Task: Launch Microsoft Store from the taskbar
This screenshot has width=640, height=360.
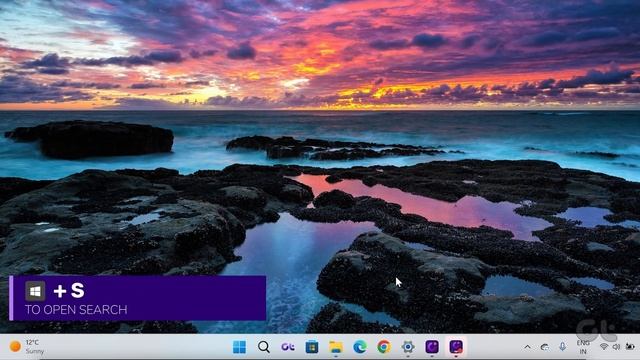Action: pos(312,347)
